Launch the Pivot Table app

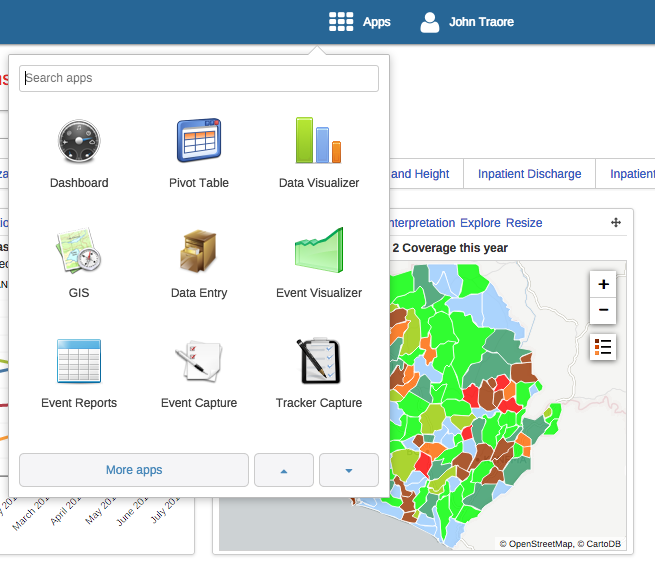pyautogui.click(x=199, y=142)
